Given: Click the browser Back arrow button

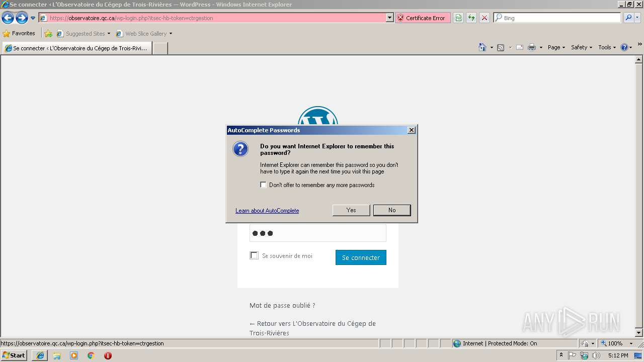Looking at the screenshot, I should 8,18.
